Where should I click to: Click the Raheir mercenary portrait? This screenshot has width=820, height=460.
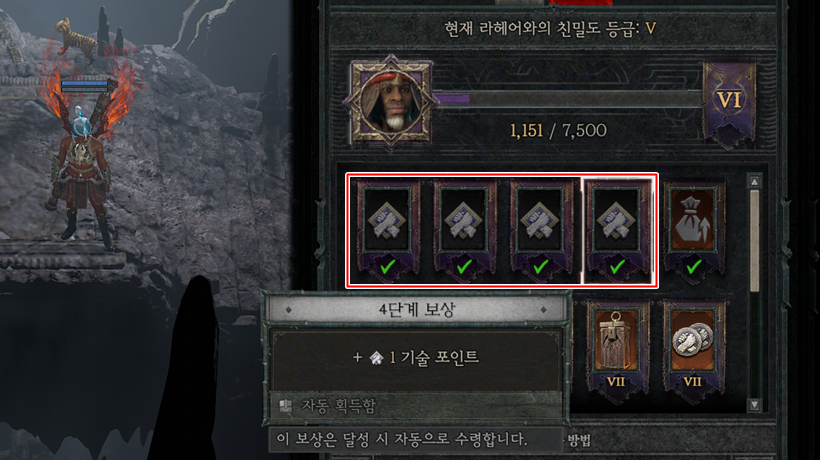(391, 102)
